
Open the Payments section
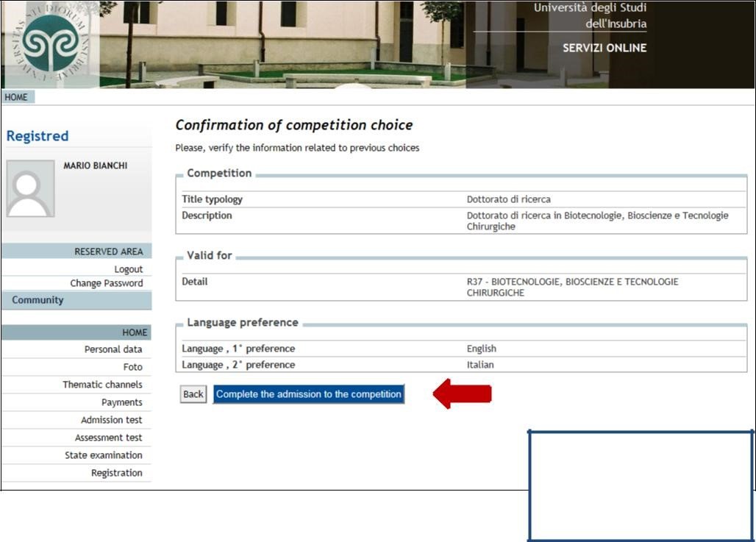point(121,402)
